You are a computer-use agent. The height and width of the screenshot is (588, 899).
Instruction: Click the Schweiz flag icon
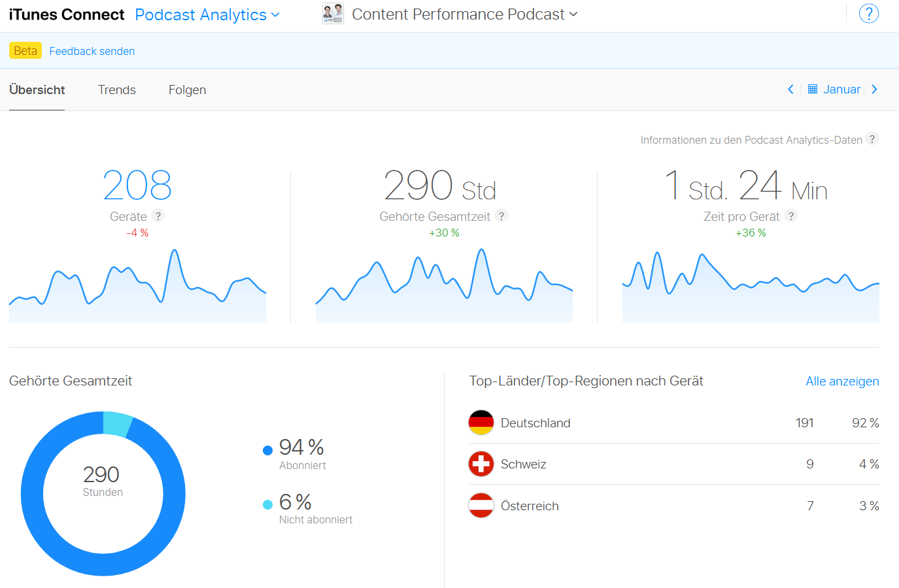(481, 464)
